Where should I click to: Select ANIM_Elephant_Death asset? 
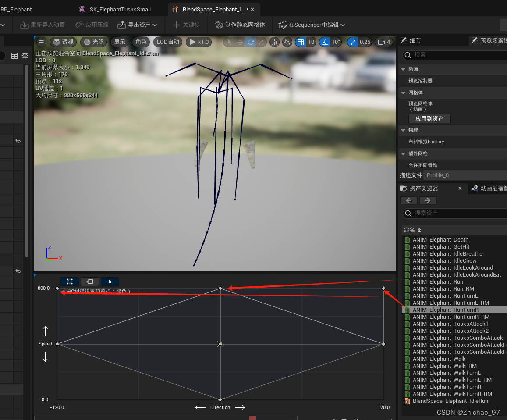440,240
